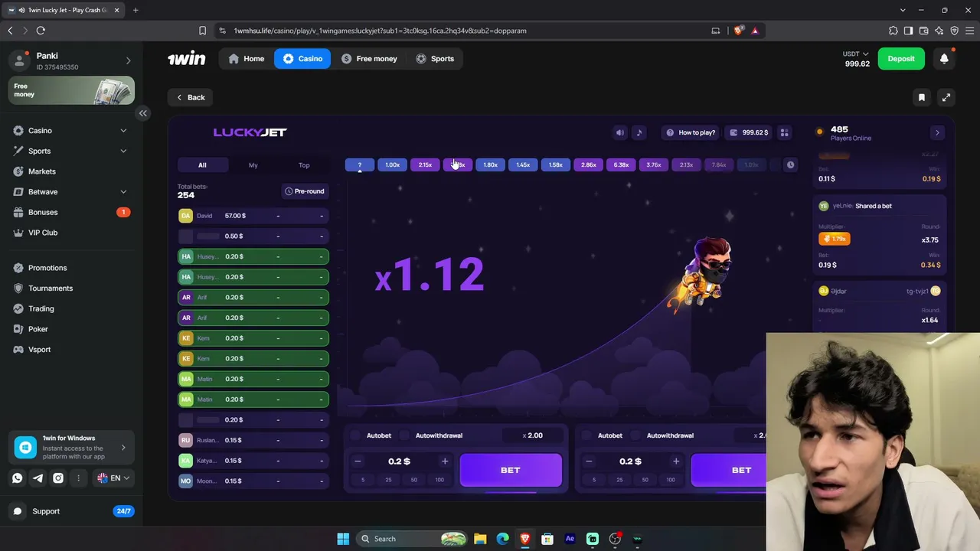Bookmark this page in address bar
The image size is (980, 551).
pyautogui.click(x=202, y=31)
